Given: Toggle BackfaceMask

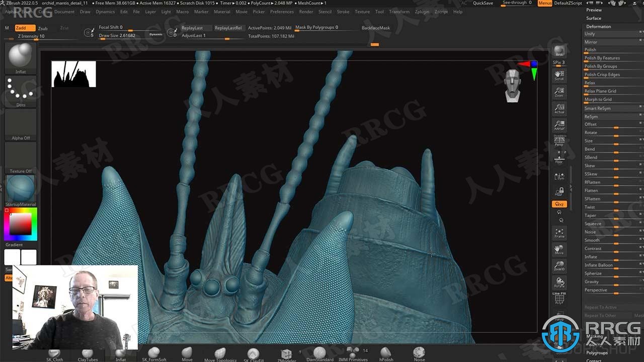Looking at the screenshot, I should [376, 28].
